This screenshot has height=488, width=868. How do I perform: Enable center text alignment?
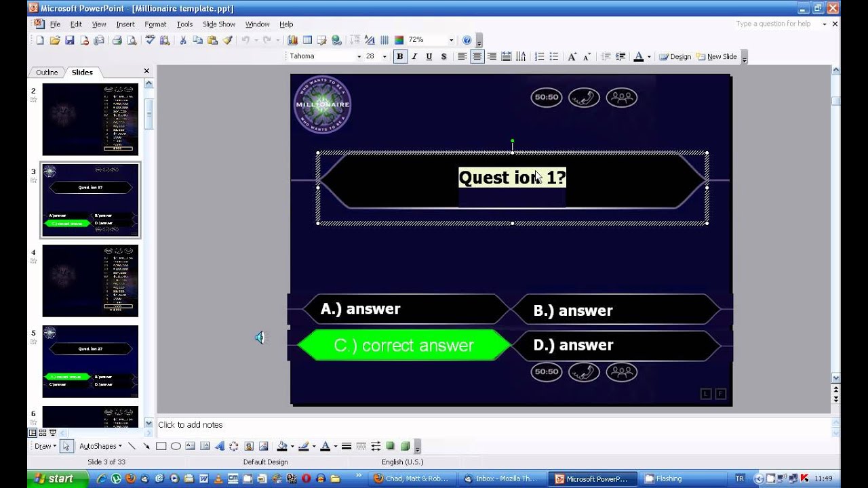pyautogui.click(x=477, y=57)
